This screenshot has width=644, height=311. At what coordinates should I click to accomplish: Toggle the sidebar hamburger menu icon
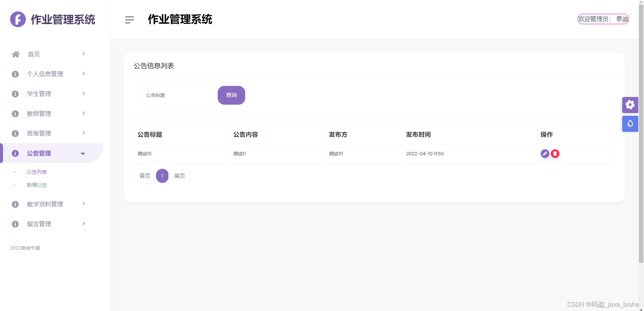coord(129,20)
